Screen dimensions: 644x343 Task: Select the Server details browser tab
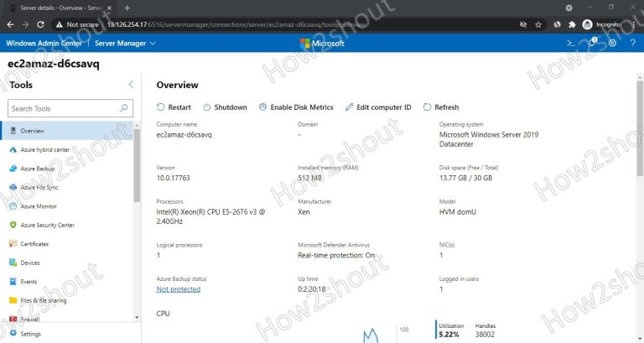pos(60,8)
